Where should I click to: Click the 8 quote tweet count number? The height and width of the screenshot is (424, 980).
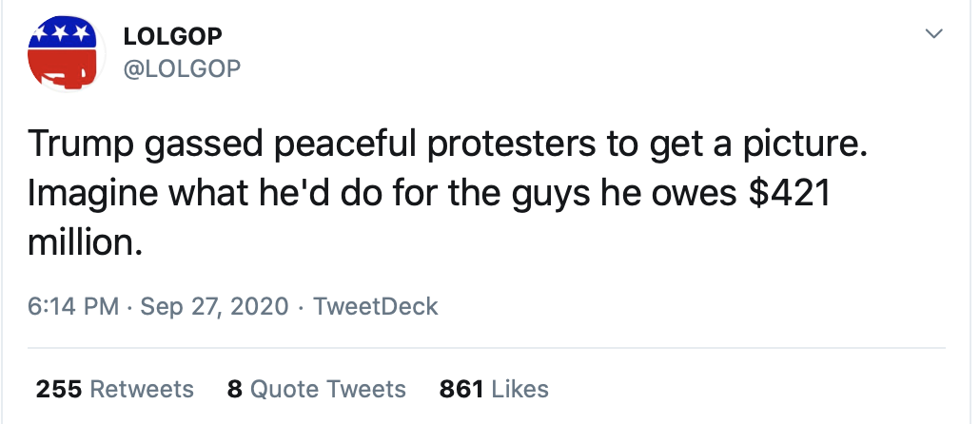[x=235, y=389]
